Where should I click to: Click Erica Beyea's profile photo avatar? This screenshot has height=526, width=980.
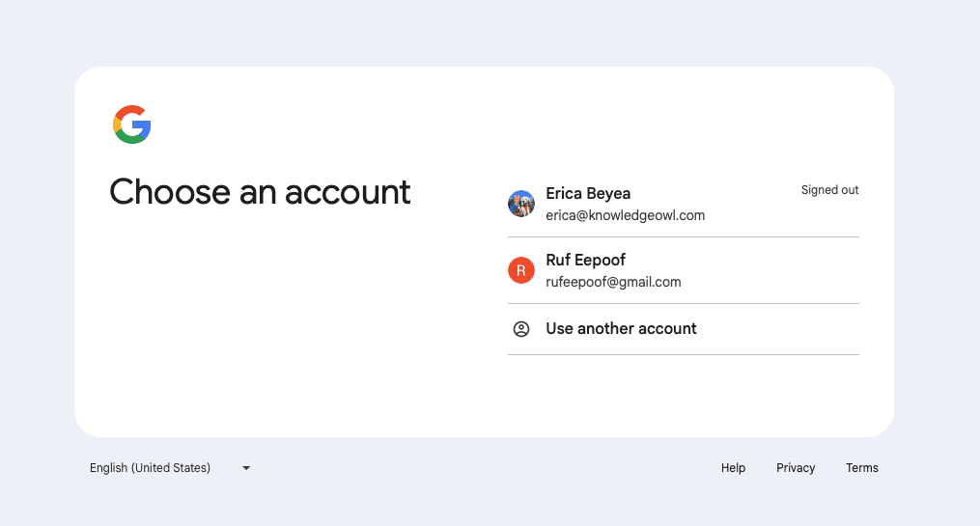point(521,204)
